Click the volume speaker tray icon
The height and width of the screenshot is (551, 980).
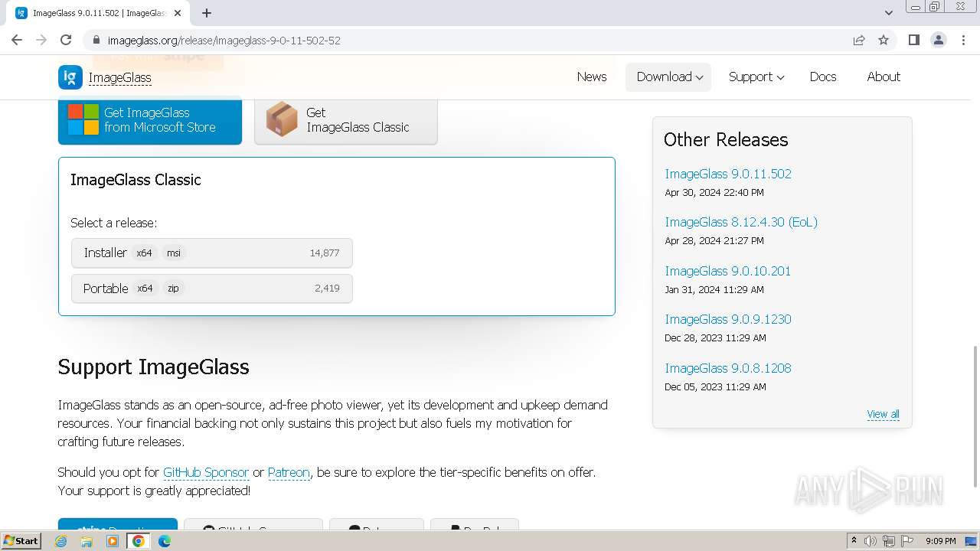tap(871, 541)
